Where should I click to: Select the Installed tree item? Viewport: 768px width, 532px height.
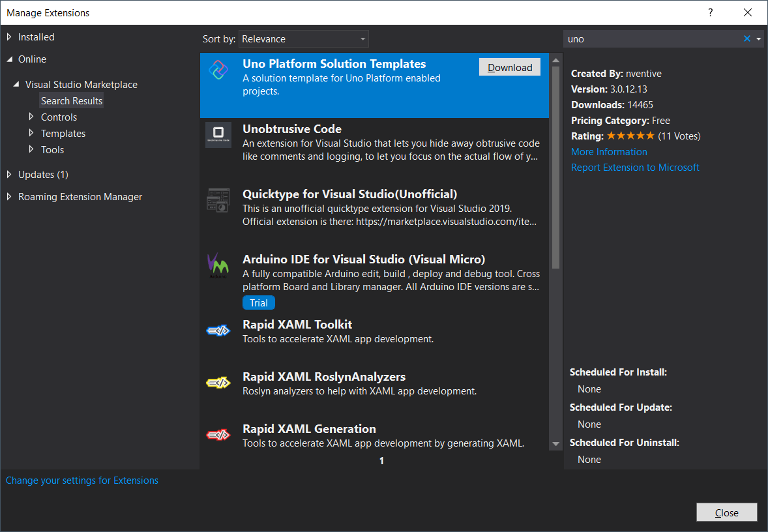point(37,37)
